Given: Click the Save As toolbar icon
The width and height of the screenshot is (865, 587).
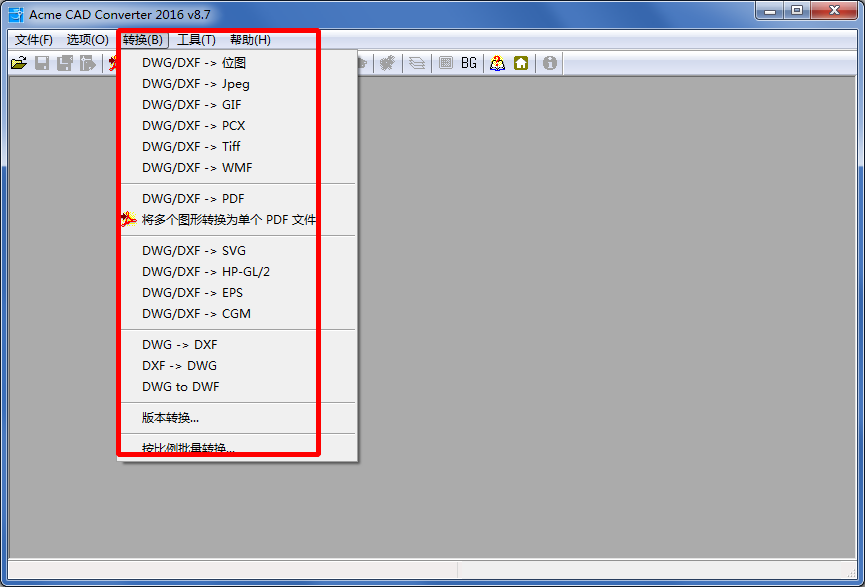Looking at the screenshot, I should (x=64, y=62).
